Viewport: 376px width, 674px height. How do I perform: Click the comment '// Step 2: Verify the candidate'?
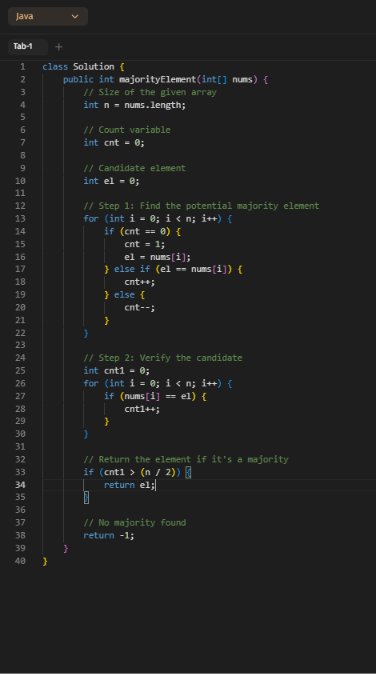click(x=163, y=358)
